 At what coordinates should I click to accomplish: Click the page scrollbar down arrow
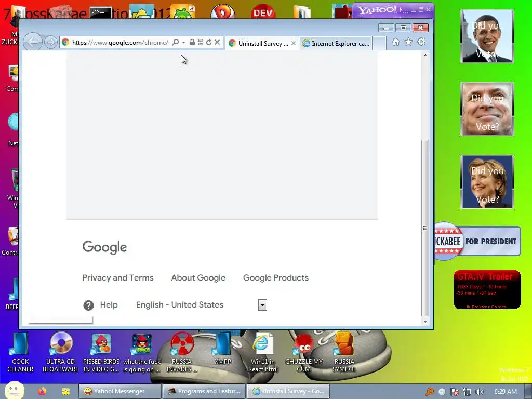coord(425,321)
